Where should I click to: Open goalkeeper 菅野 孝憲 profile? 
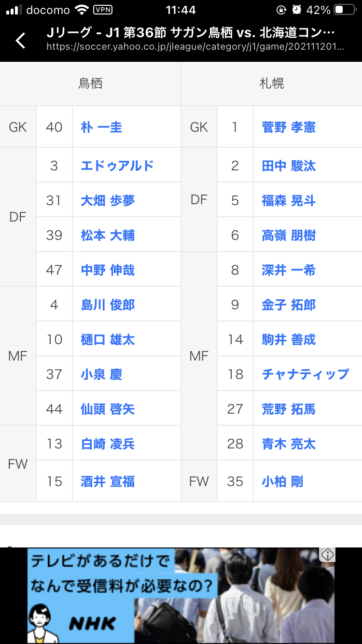pos(289,127)
